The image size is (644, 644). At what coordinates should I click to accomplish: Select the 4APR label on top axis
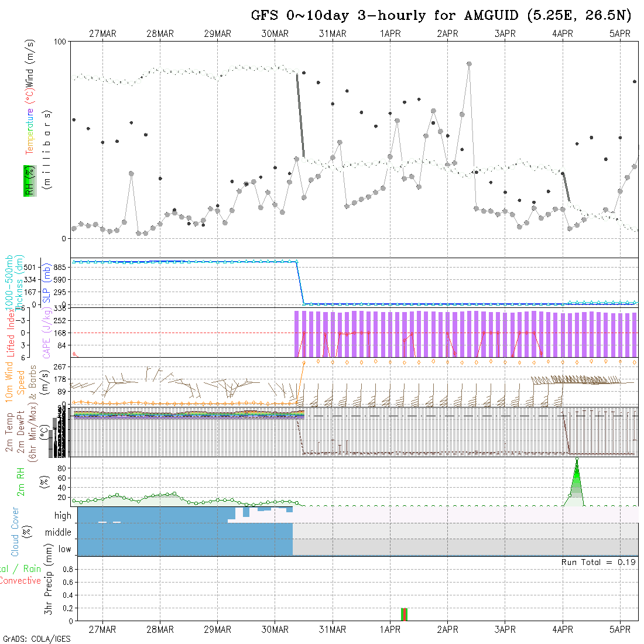pos(562,34)
